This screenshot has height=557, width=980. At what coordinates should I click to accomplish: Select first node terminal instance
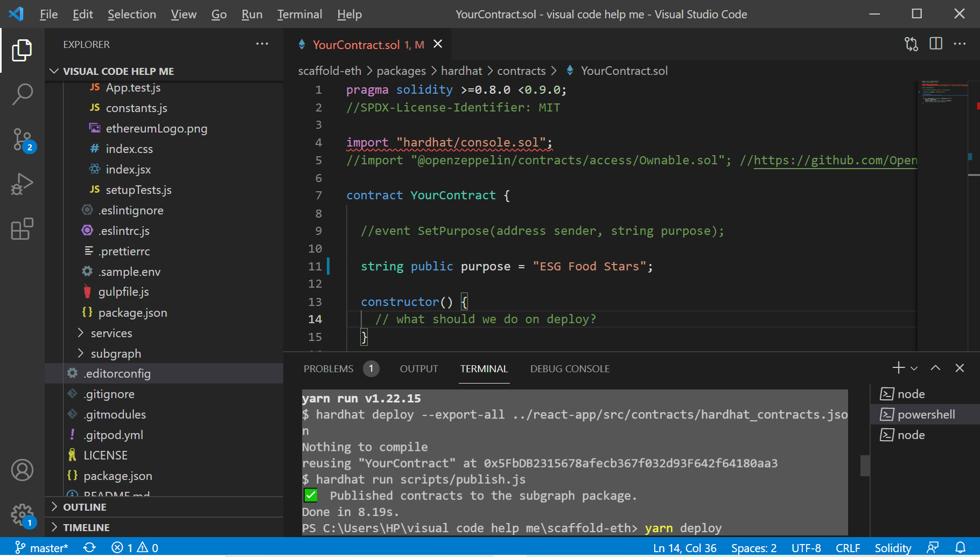(x=925, y=394)
